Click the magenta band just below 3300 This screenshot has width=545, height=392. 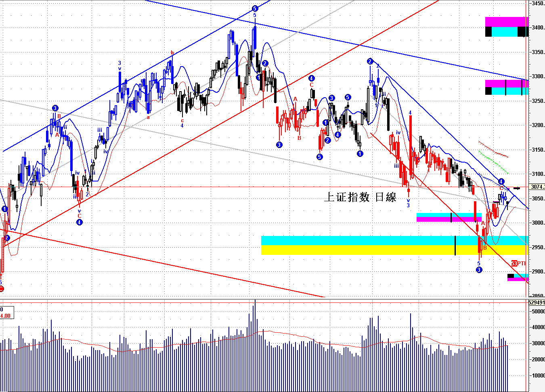click(507, 83)
